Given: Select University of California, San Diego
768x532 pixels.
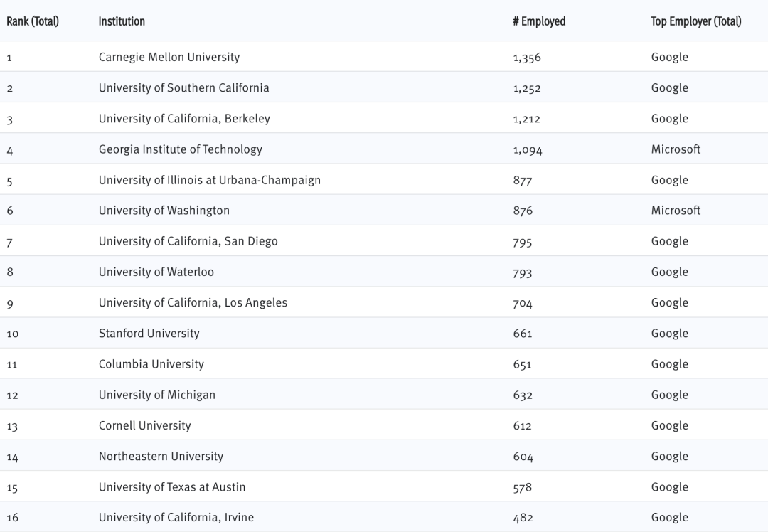Looking at the screenshot, I should [x=188, y=242].
